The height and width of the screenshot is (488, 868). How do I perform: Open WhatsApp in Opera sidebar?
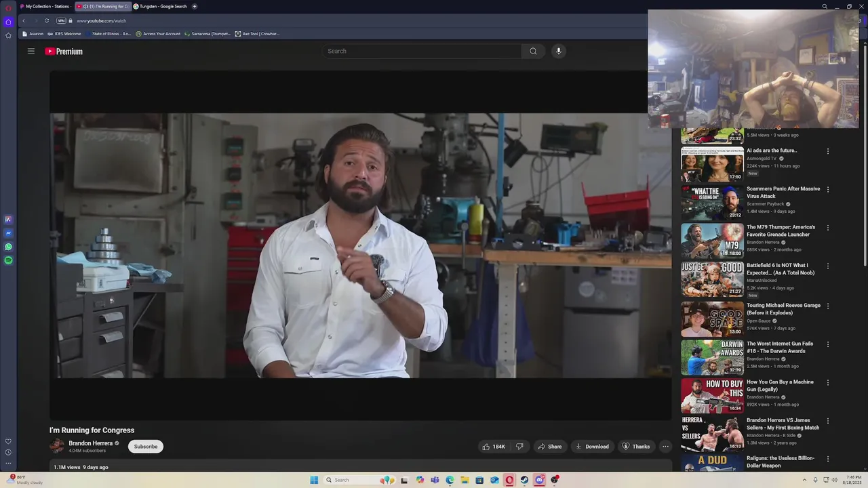pos(8,247)
